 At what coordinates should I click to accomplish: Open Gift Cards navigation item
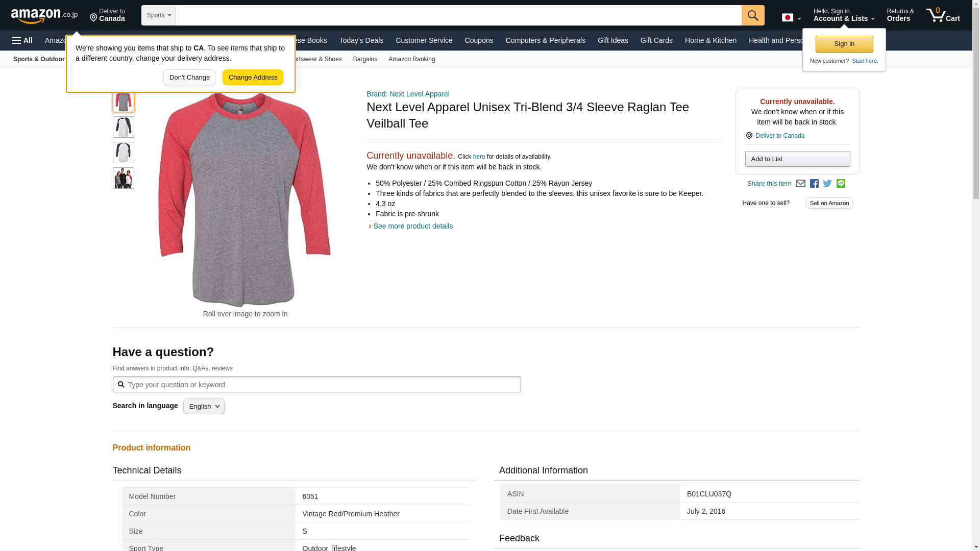coord(656,40)
